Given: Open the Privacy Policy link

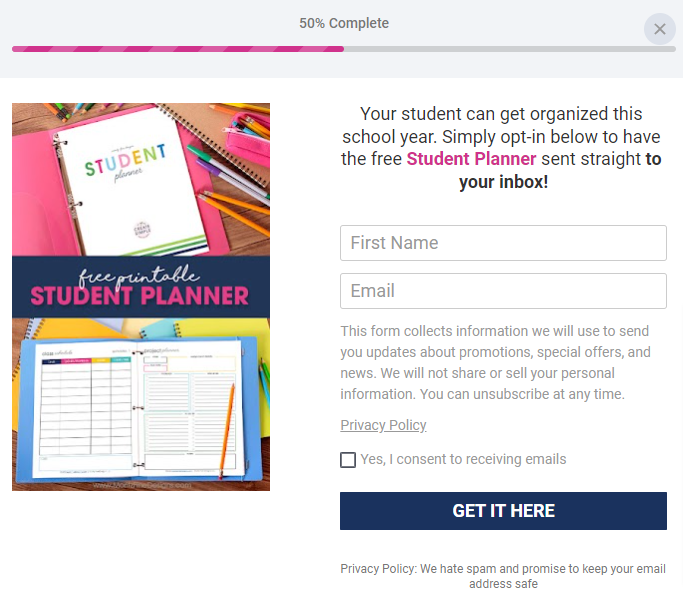Looking at the screenshot, I should 383,425.
